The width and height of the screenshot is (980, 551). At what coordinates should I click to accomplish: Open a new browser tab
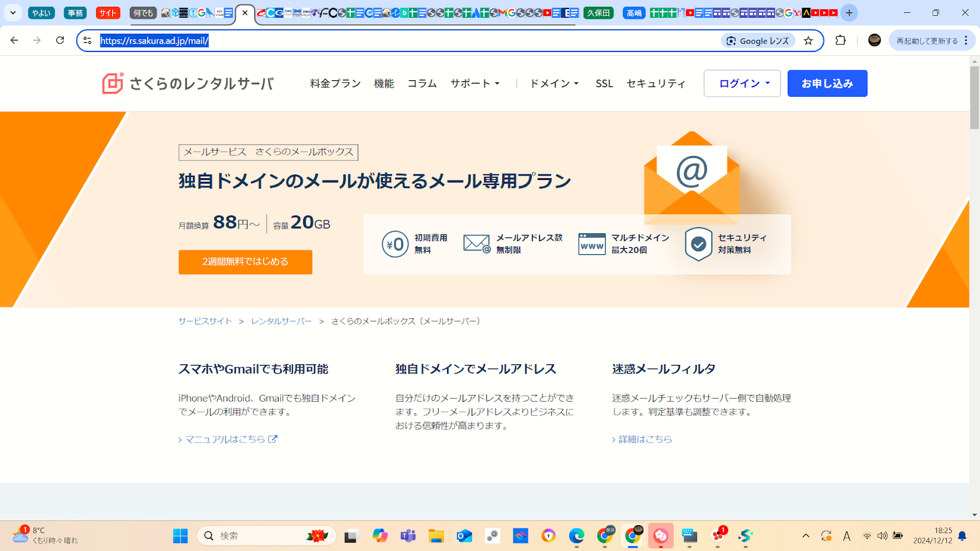pos(849,13)
